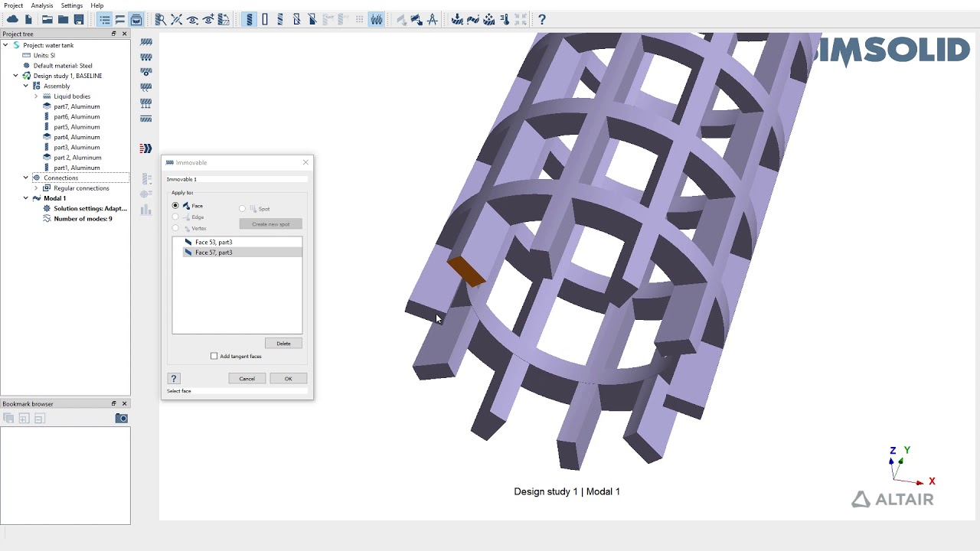Expand the Liquid bodies node

pyautogui.click(x=36, y=96)
